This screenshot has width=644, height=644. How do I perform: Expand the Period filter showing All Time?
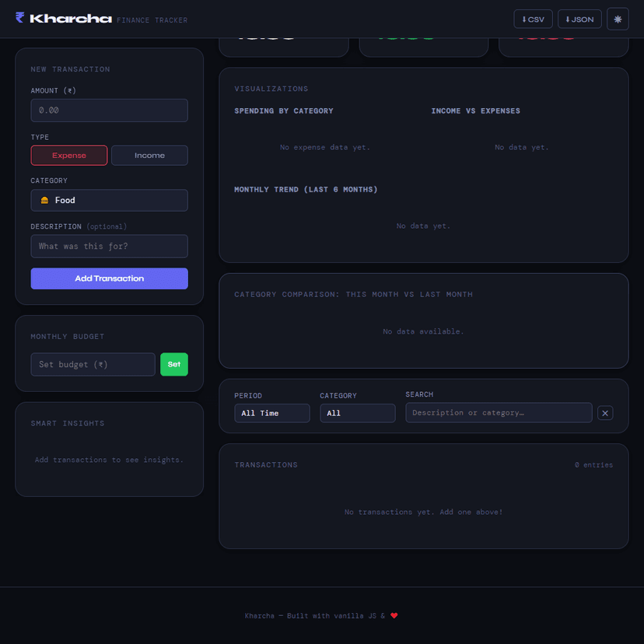click(271, 413)
